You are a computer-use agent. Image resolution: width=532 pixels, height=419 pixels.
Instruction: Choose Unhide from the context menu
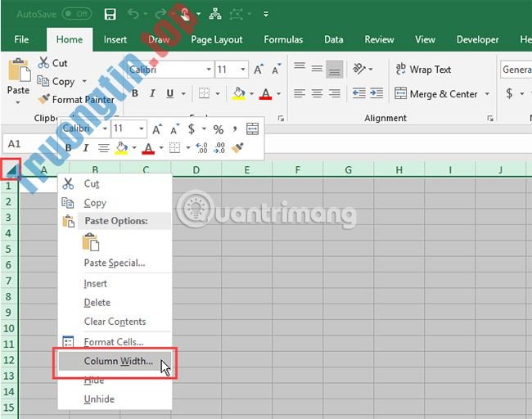115,399
